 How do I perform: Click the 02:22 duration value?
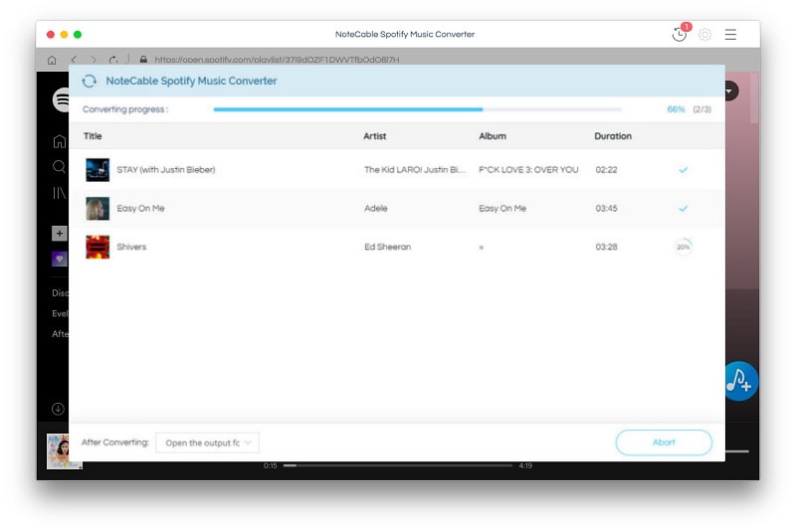[x=606, y=170]
